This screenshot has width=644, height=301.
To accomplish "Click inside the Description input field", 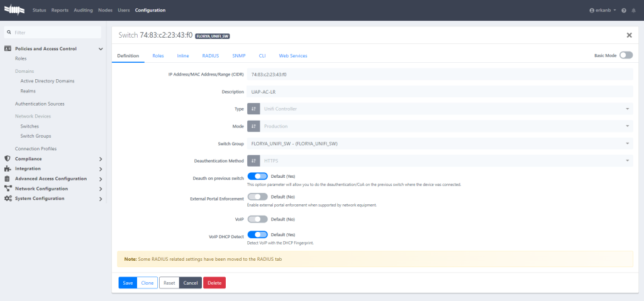I will (440, 92).
